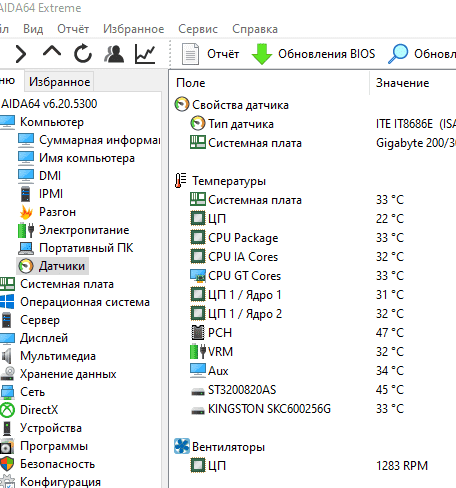
Task: Select the CPU Package temperature row
Action: 313,238
